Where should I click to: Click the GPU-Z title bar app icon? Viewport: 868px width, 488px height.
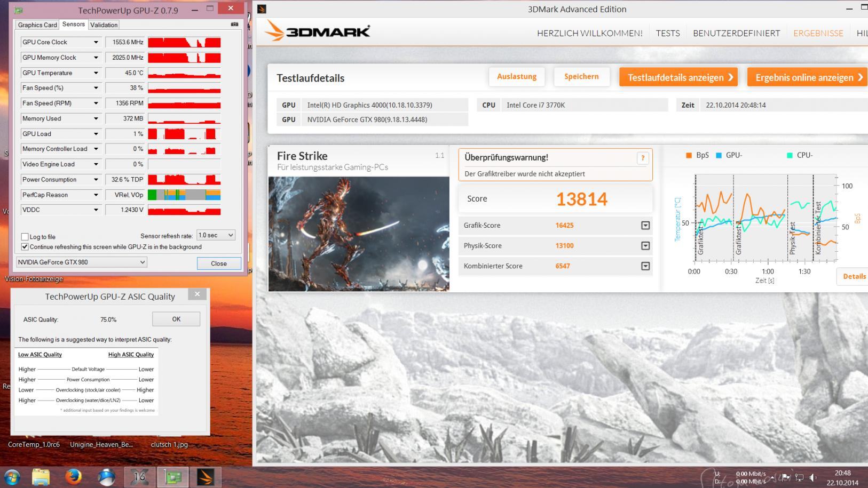click(x=19, y=10)
